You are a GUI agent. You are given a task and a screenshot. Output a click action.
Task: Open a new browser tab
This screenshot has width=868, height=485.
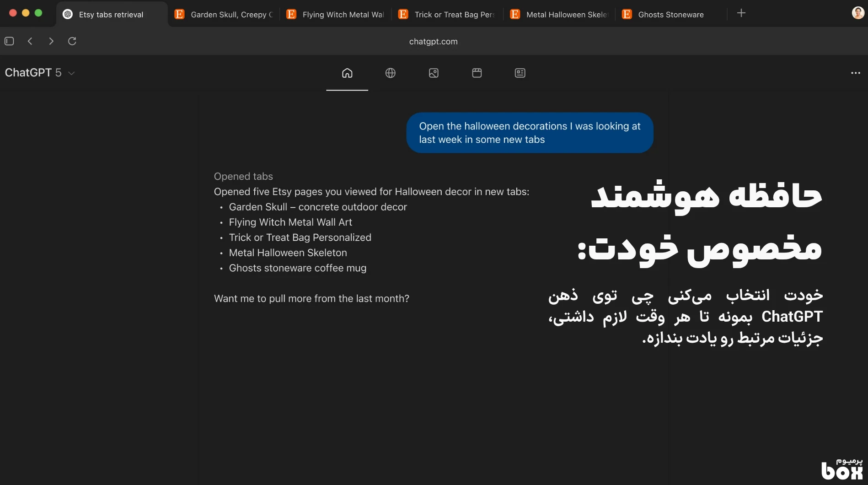tap(741, 13)
